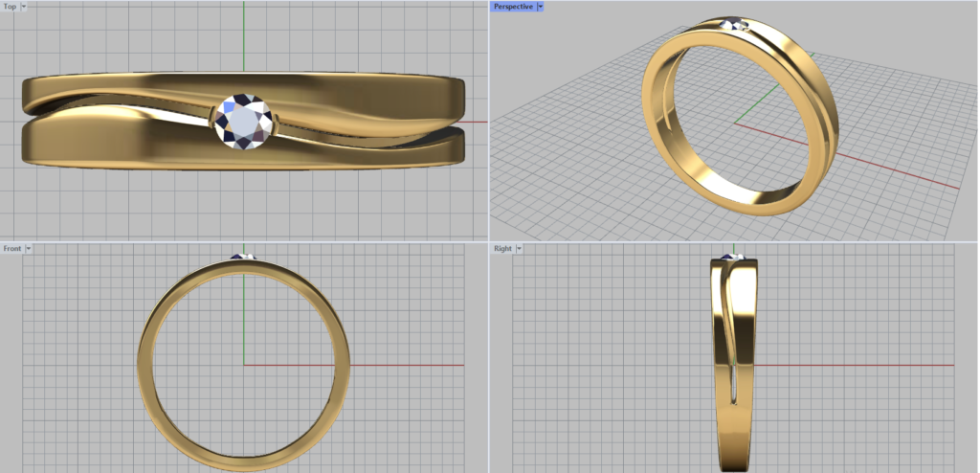Viewport: 980px width, 473px height.
Task: Select the upper gold band in Top view
Action: (364, 91)
